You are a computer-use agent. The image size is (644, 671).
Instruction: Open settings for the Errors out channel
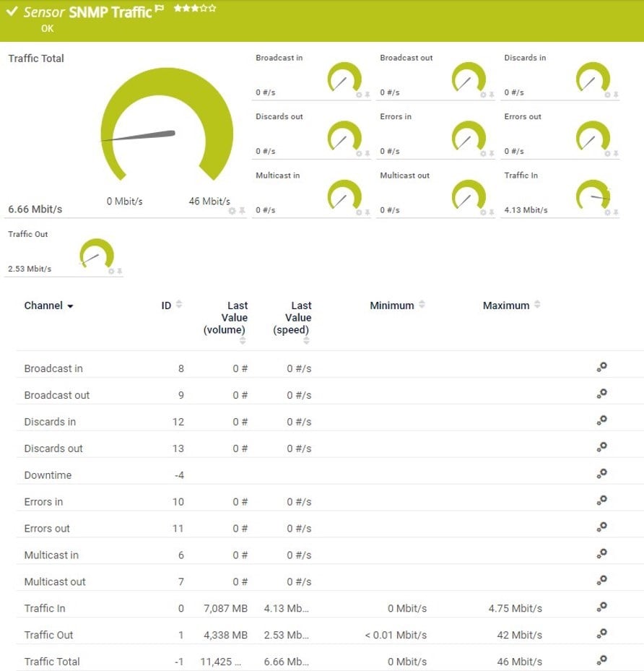(602, 527)
